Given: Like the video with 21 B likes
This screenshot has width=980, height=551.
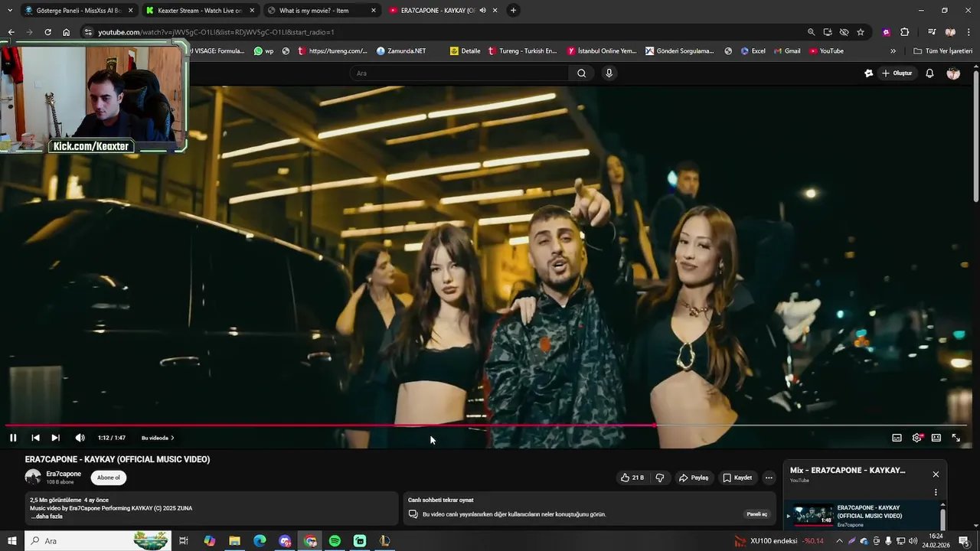Looking at the screenshot, I should pyautogui.click(x=632, y=478).
